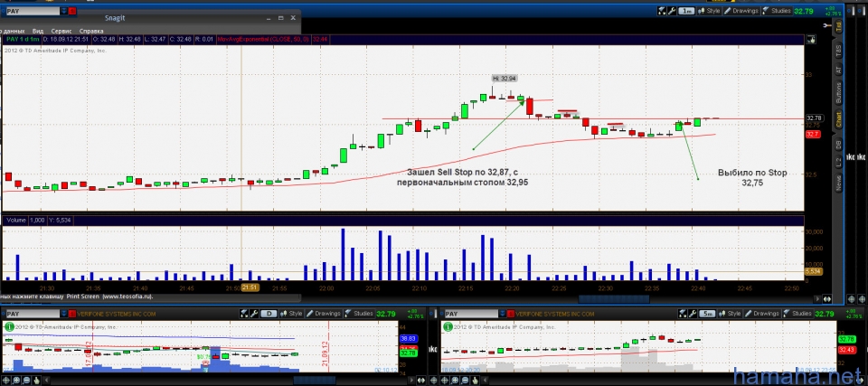Open 5m aggregation period selector
Viewport: 868px width, 386px height.
coord(707,314)
